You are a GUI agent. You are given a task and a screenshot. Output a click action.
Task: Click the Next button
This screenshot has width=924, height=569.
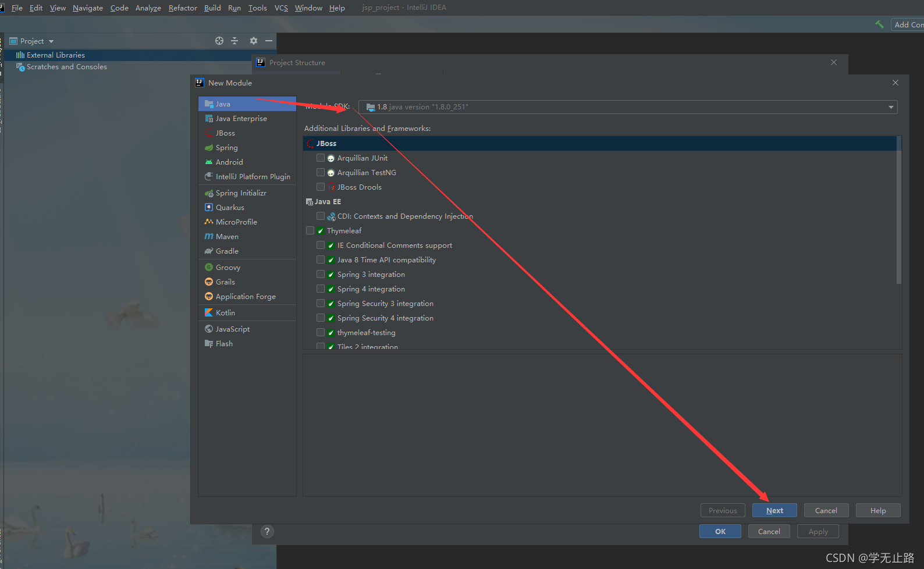tap(774, 510)
